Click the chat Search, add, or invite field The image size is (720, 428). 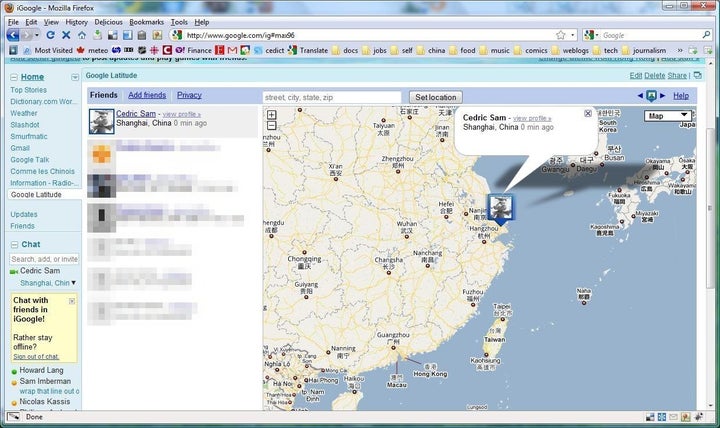[44, 259]
